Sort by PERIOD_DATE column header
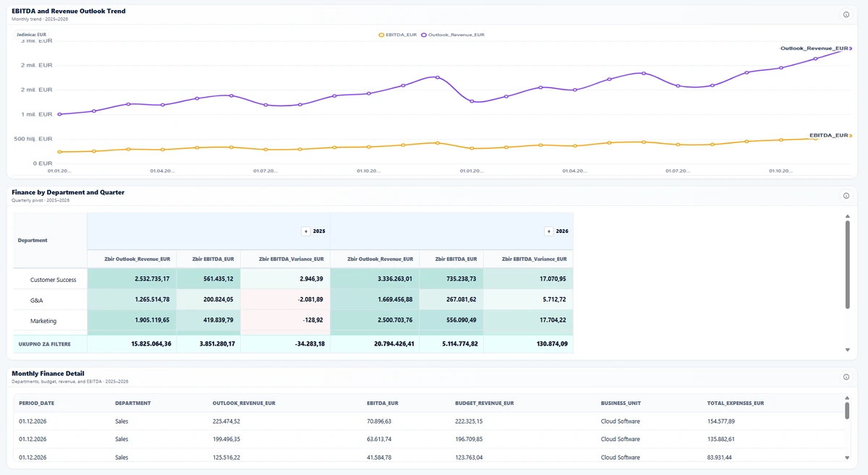 click(x=36, y=403)
